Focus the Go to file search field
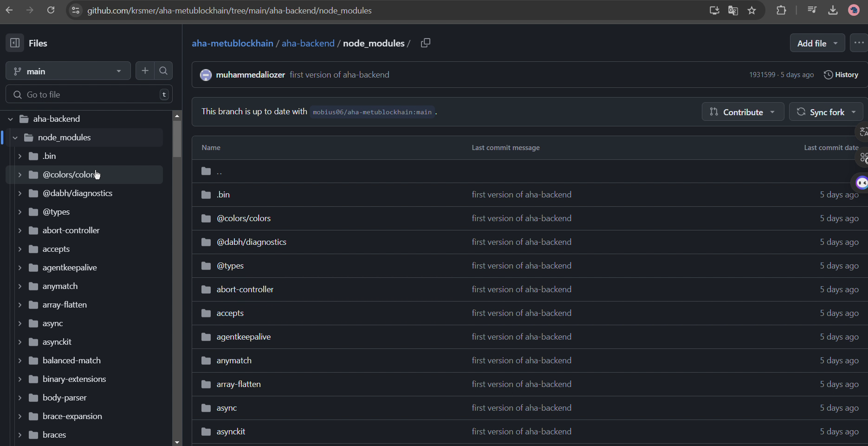This screenshot has width=868, height=446. [89, 94]
